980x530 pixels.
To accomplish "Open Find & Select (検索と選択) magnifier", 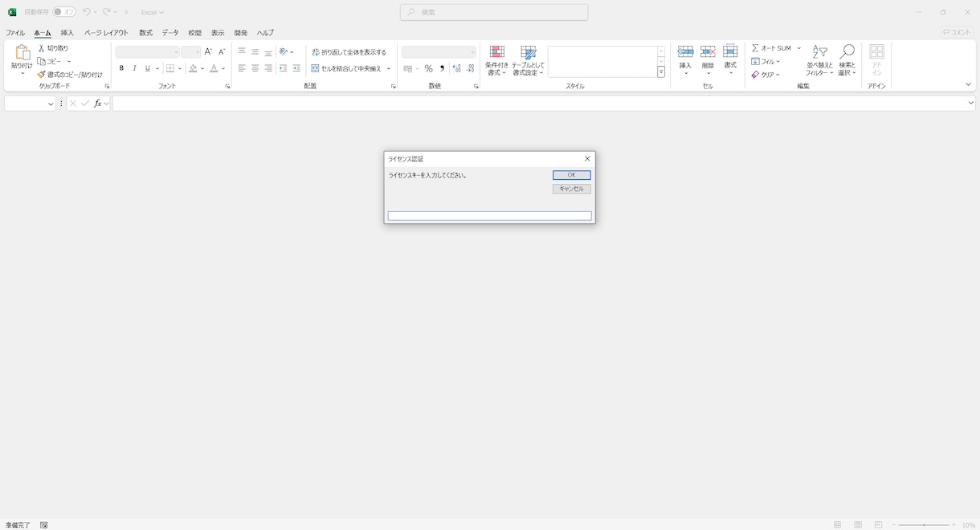I will pos(847,61).
